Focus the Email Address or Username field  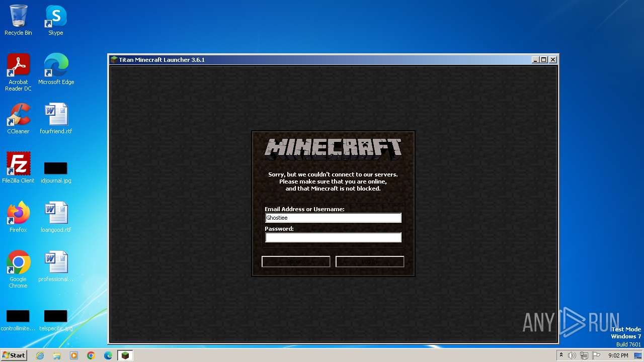pos(333,218)
